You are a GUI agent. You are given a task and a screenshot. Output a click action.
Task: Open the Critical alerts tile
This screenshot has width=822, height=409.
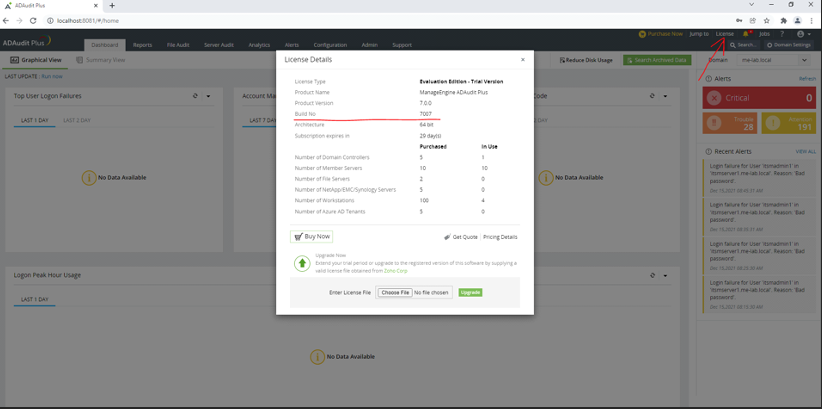(760, 98)
